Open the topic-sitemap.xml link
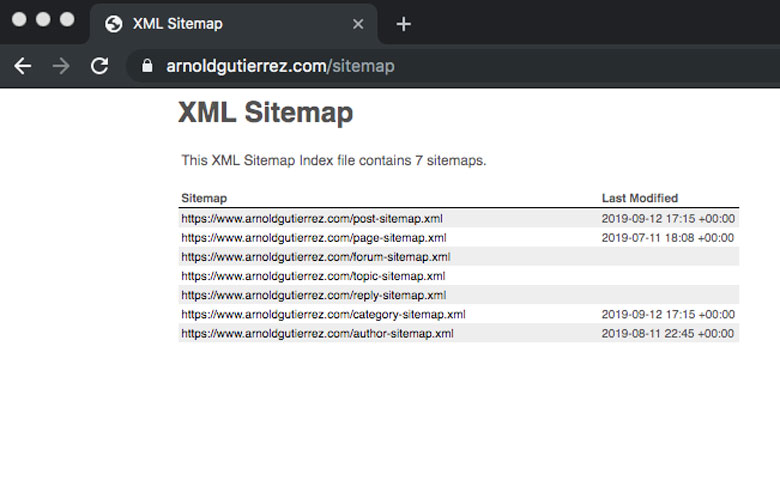The width and height of the screenshot is (780, 480). 313,276
